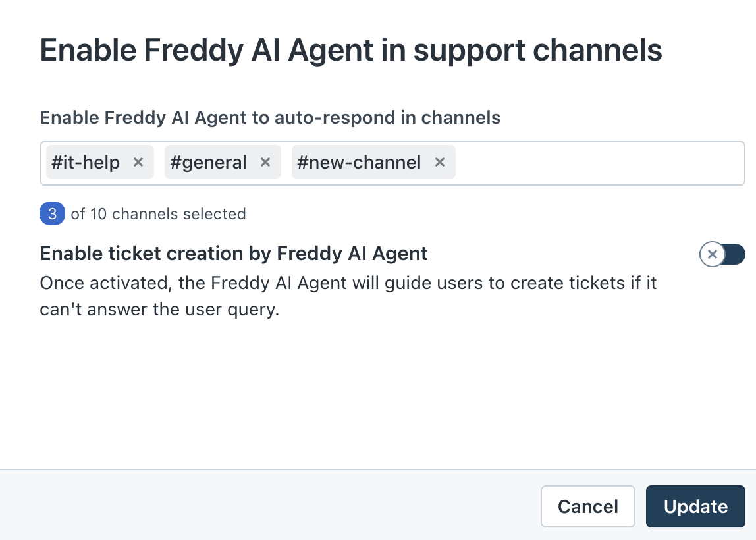This screenshot has height=540, width=756.
Task: Click the 'Once activated' description text
Action: pyautogui.click(x=348, y=296)
